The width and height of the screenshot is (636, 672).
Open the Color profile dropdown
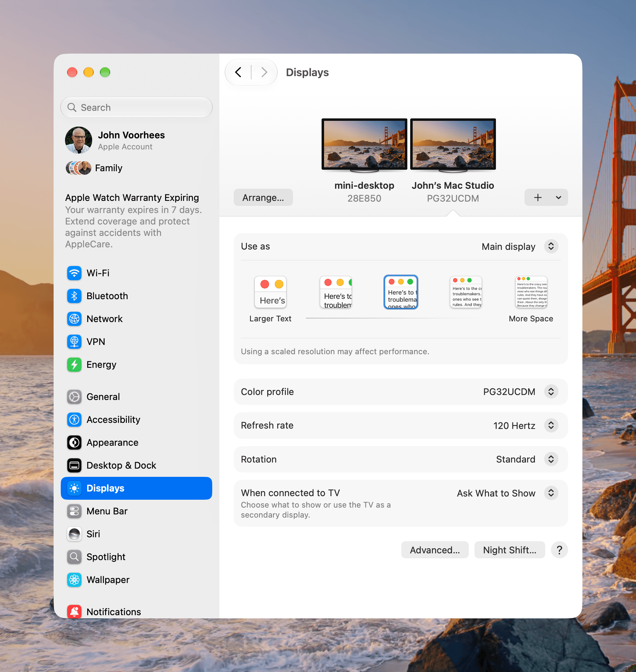551,391
